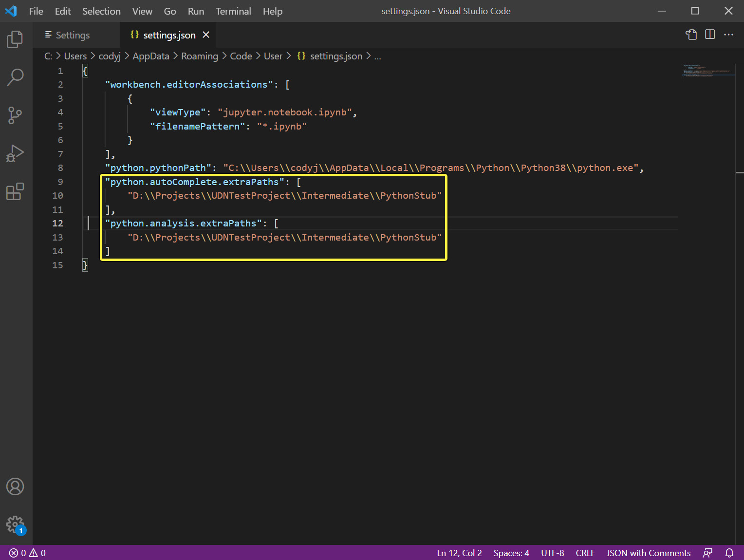Open the Manage gear menu

[x=15, y=524]
